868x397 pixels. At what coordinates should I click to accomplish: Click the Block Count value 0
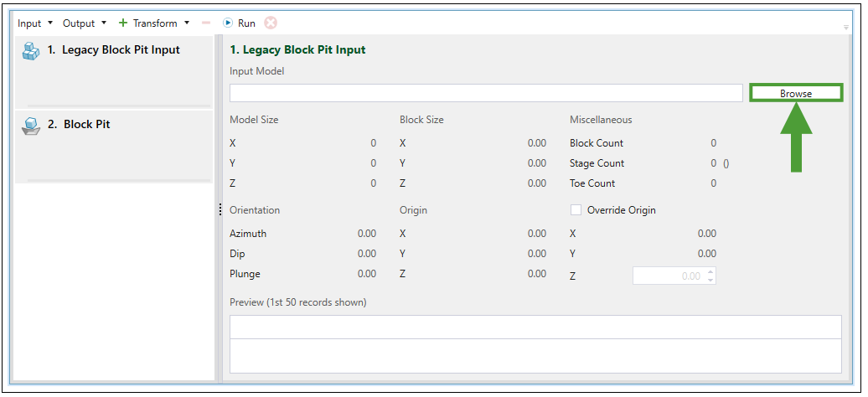714,143
